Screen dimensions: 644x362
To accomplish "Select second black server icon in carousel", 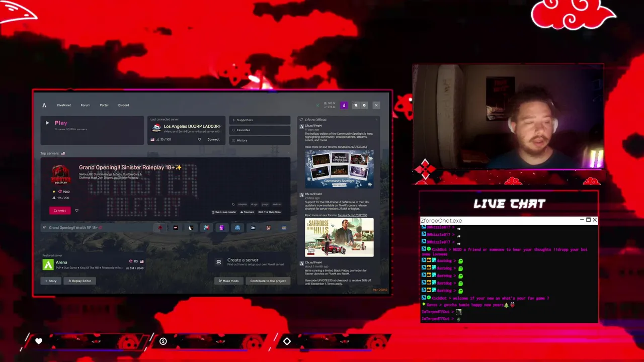I will pyautogui.click(x=176, y=228).
